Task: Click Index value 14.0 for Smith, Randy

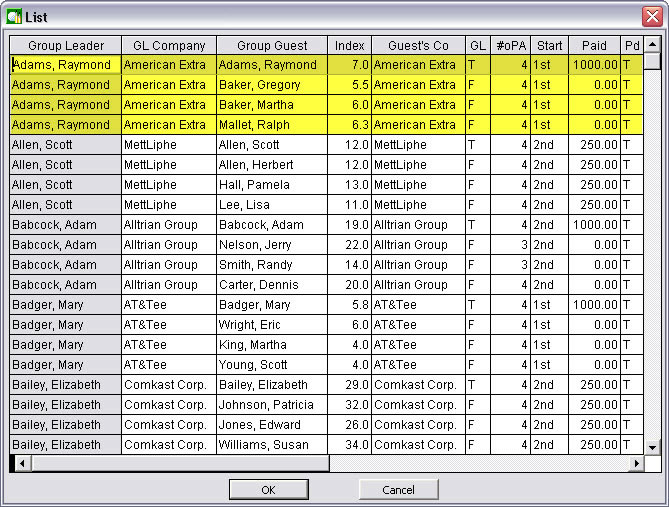Action: click(x=349, y=265)
